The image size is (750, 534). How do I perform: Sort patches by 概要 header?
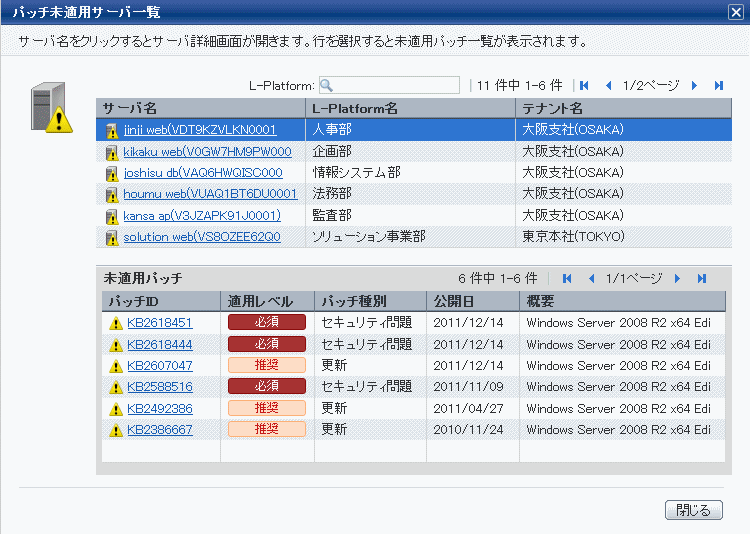pyautogui.click(x=622, y=301)
